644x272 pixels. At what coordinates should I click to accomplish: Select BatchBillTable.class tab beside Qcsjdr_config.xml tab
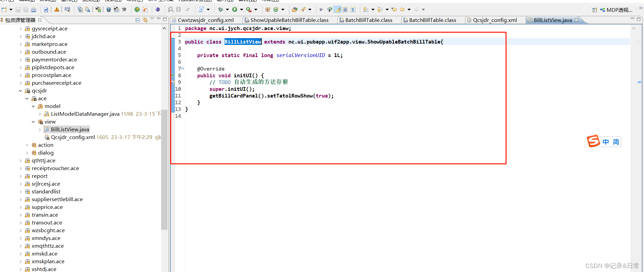432,20
